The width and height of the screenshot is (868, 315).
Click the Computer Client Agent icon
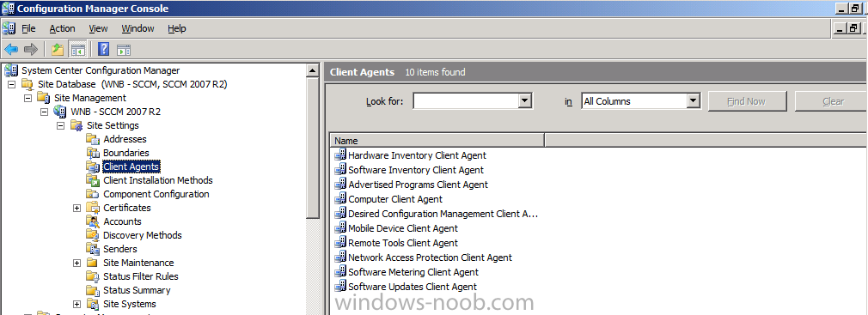coord(339,199)
